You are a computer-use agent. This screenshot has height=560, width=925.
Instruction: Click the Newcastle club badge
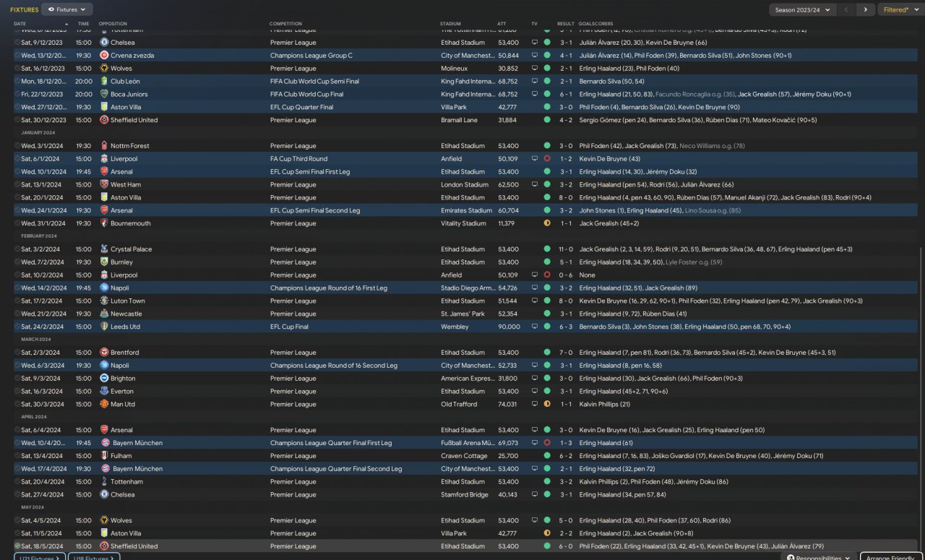(104, 314)
